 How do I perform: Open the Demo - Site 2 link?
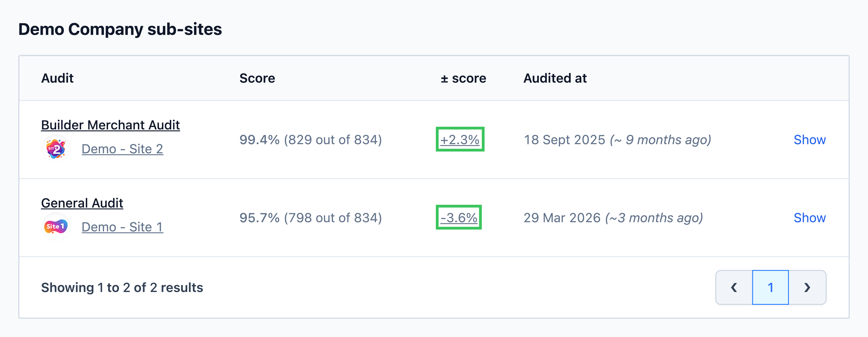pos(122,149)
